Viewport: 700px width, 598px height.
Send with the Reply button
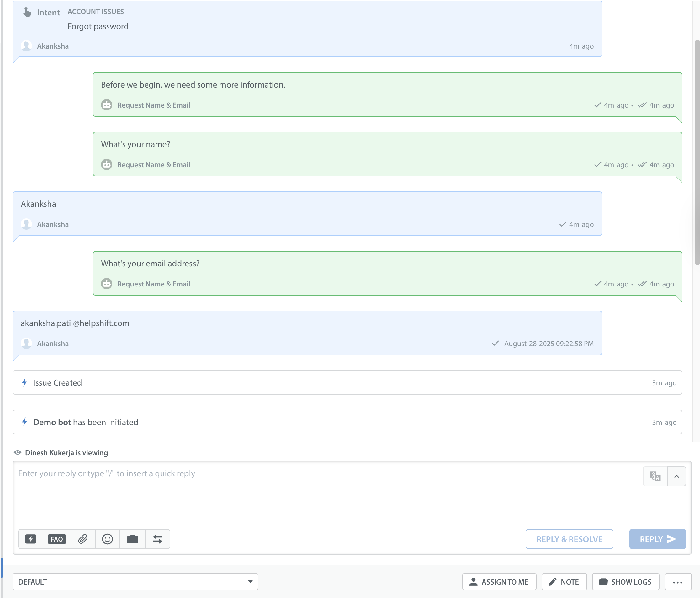pos(657,539)
